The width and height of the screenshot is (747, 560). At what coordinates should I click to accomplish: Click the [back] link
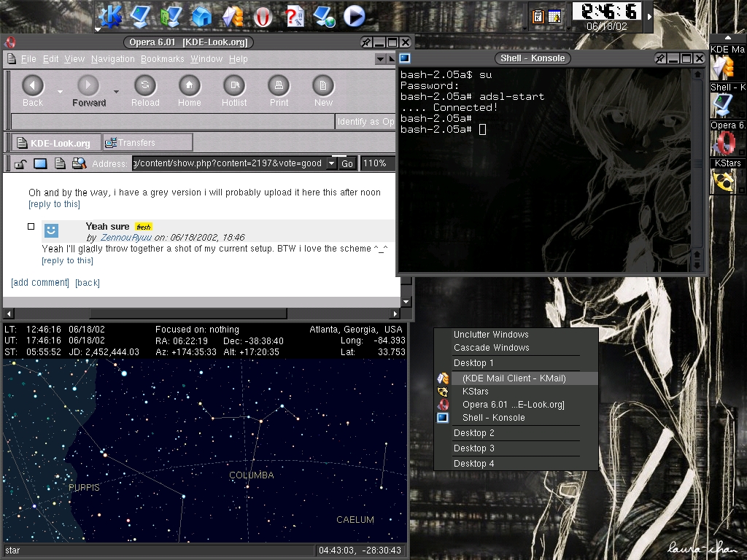coord(88,283)
